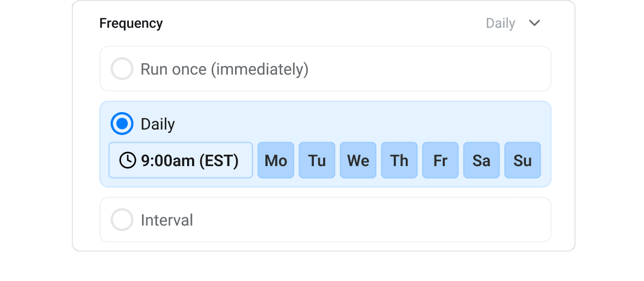Image resolution: width=644 pixels, height=281 pixels.
Task: Toggle Tuesday (Tu) in the schedule
Action: (x=317, y=161)
